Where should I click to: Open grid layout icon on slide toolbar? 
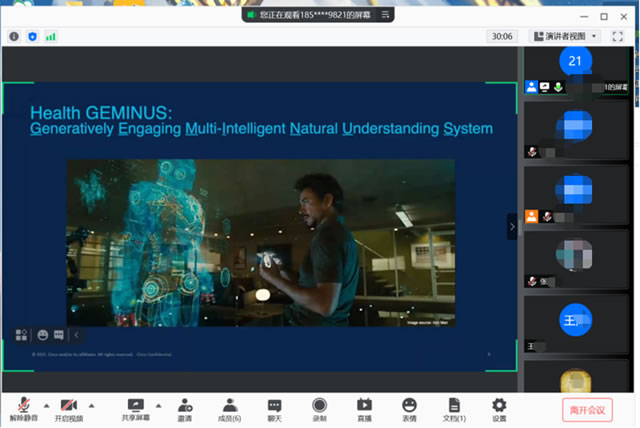[21, 335]
